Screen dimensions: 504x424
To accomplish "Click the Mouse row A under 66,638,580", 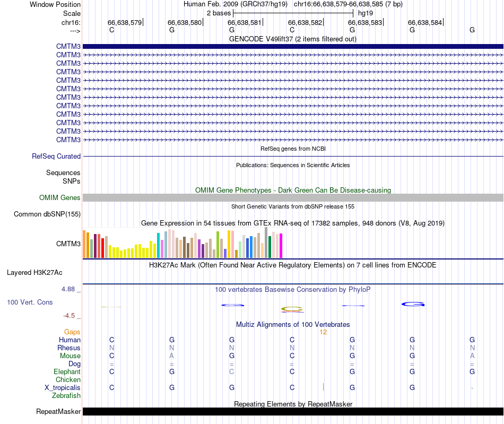I will (172, 356).
